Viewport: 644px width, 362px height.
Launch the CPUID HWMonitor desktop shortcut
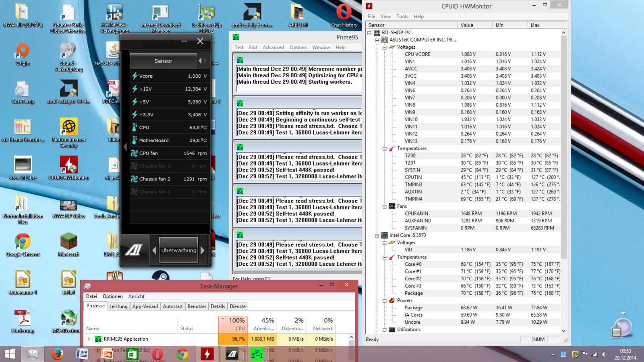coord(68,168)
